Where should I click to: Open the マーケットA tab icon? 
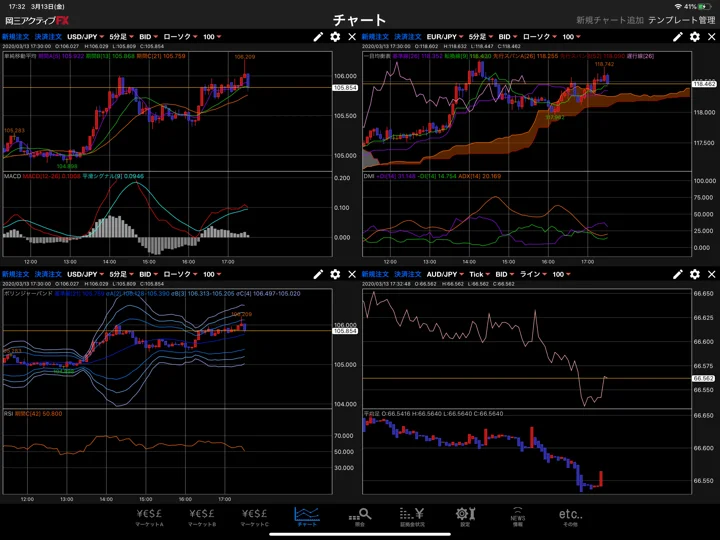point(149,517)
